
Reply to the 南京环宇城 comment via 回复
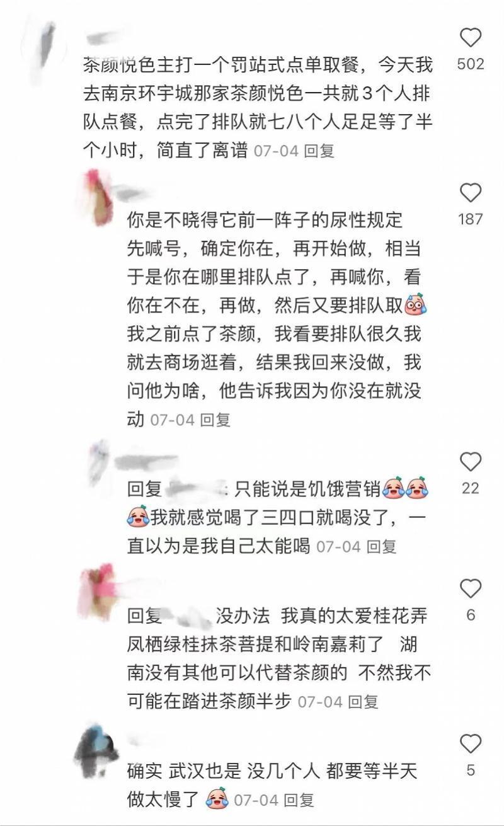(319, 151)
